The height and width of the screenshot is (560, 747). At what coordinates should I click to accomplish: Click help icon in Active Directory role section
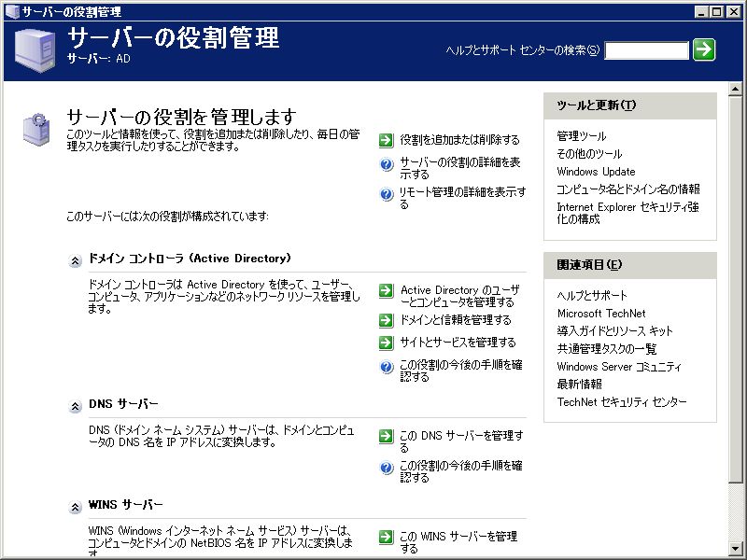click(x=387, y=367)
